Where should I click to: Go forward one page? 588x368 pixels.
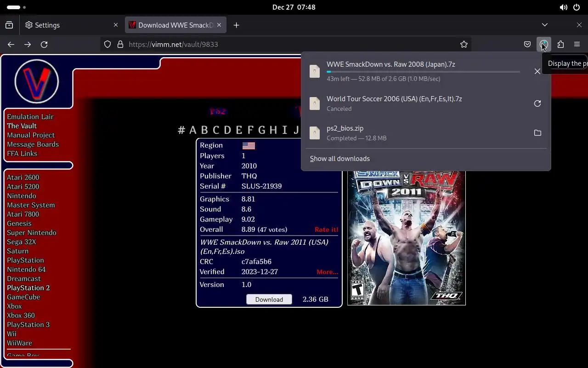(x=28, y=45)
